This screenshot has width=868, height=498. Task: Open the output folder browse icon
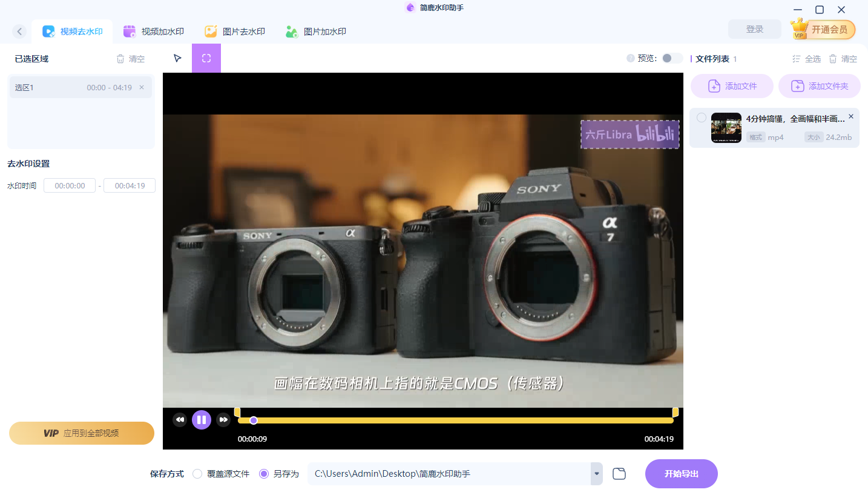(x=619, y=474)
